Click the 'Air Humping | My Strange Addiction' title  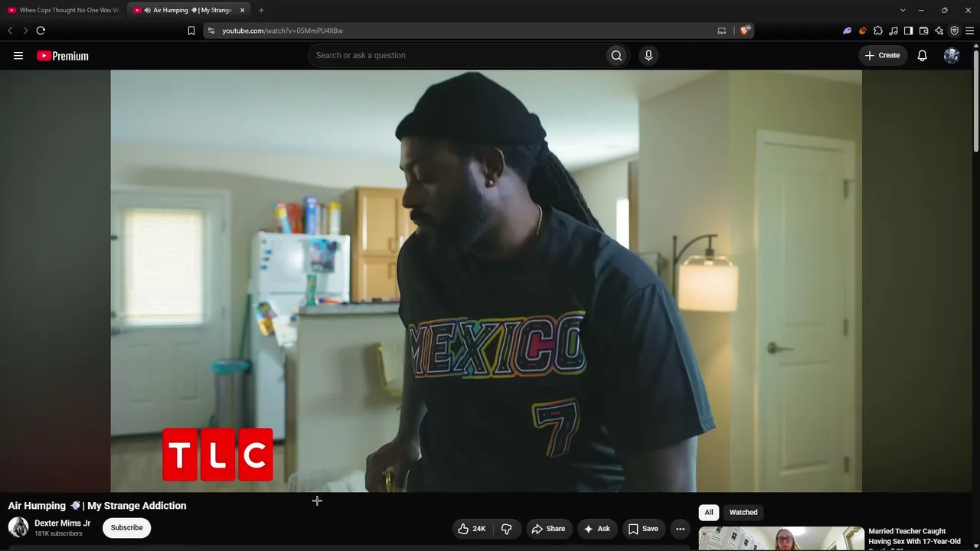tap(97, 506)
